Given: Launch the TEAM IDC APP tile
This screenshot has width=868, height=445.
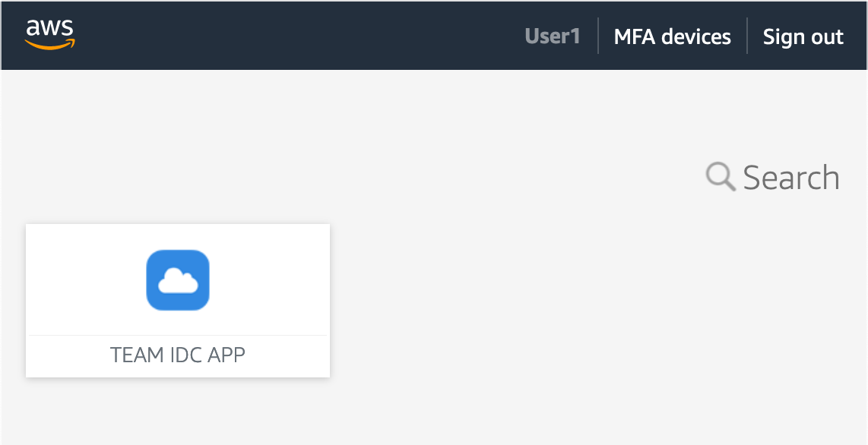Looking at the screenshot, I should (x=177, y=300).
